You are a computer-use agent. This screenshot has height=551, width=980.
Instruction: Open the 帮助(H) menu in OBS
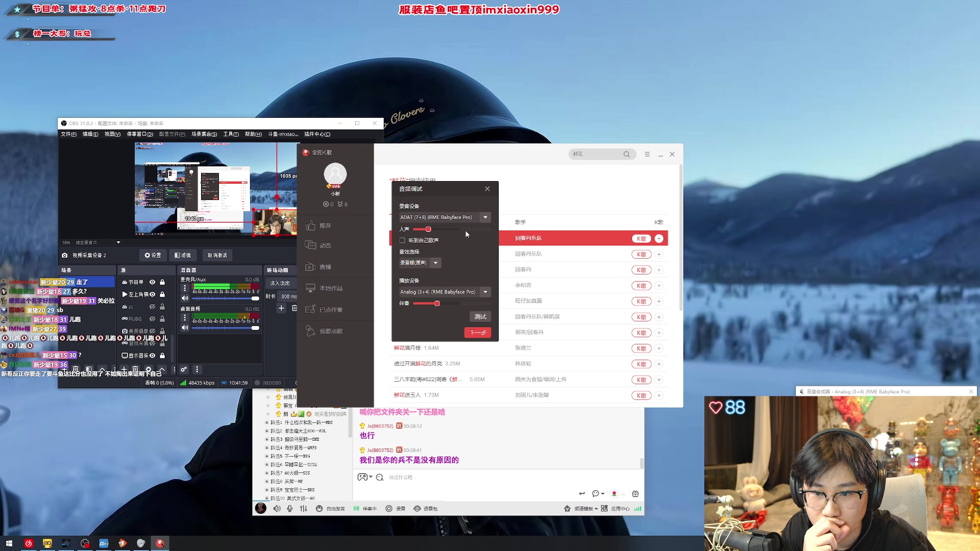coord(253,134)
